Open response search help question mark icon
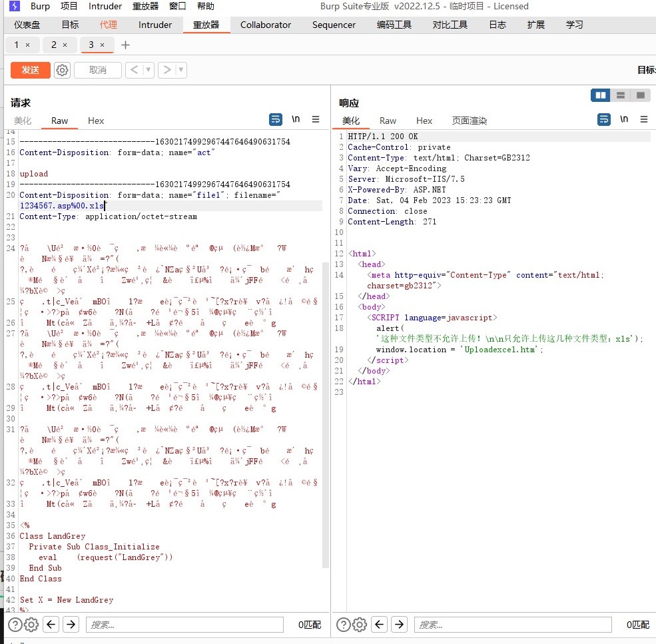This screenshot has height=644, width=656. 344,625
